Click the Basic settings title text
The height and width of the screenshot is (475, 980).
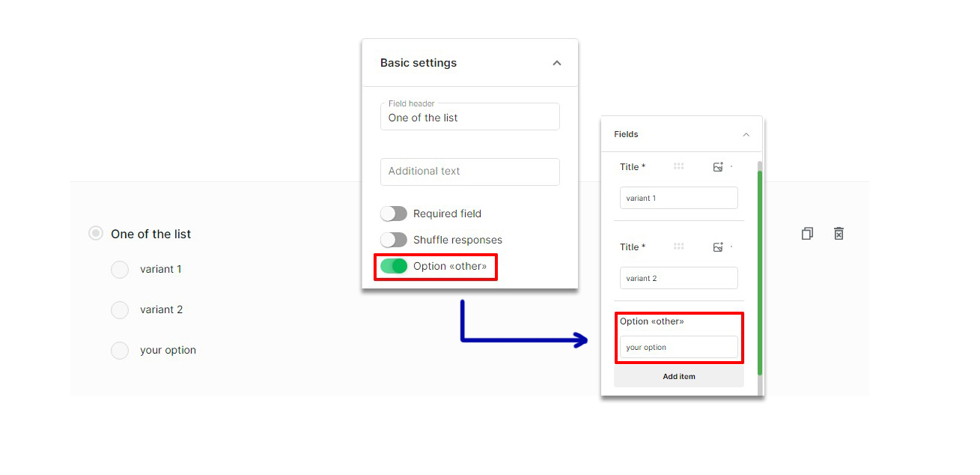(419, 63)
